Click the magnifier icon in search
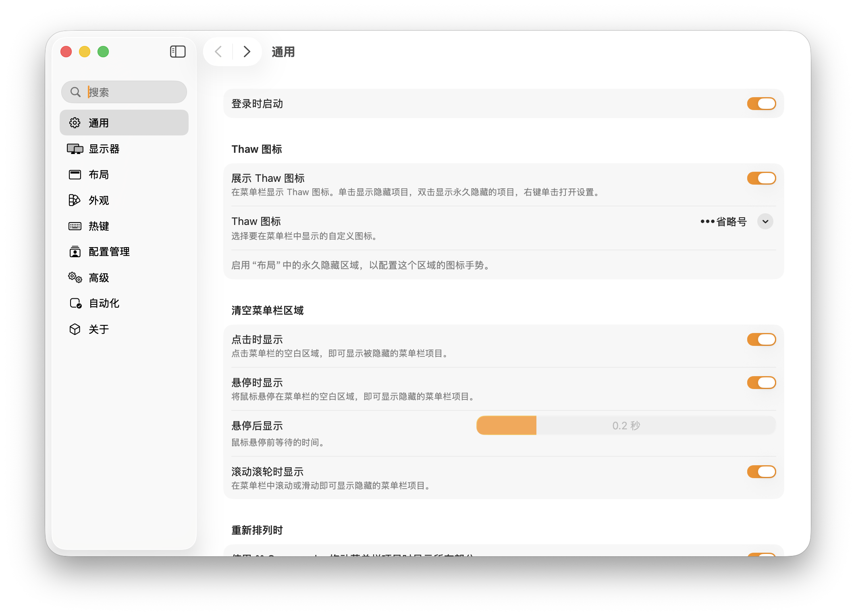 (75, 92)
